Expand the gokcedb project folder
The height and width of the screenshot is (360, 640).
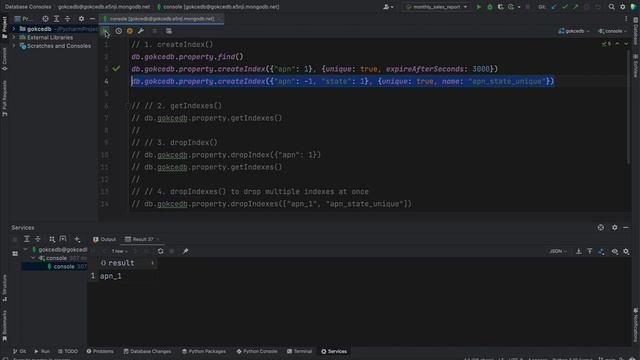(x=14, y=29)
